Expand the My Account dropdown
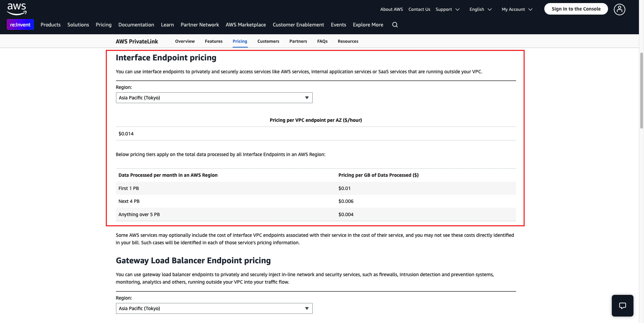This screenshot has height=323, width=644. click(517, 9)
